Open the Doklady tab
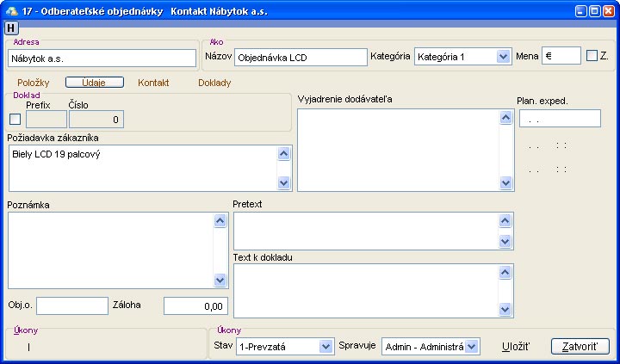Image resolution: width=620 pixels, height=364 pixels. click(214, 83)
